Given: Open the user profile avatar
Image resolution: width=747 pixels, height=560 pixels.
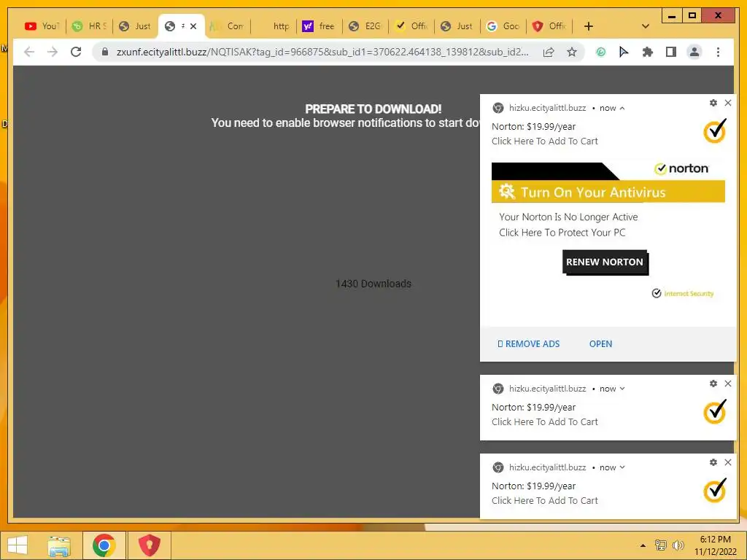Looking at the screenshot, I should pos(694,52).
